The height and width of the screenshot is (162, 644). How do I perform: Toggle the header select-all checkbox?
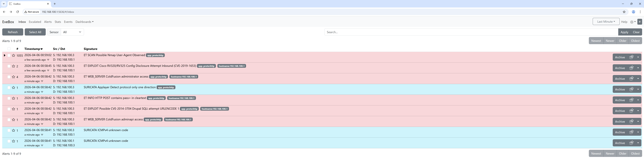point(9,49)
